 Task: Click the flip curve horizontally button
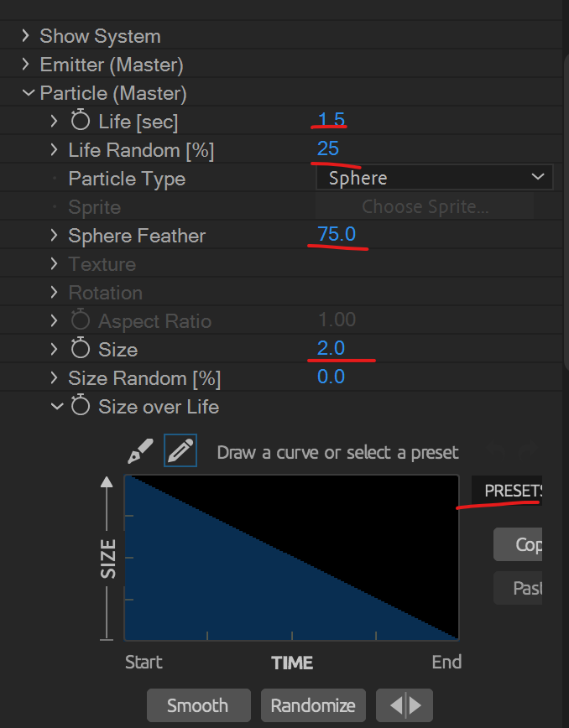[405, 705]
